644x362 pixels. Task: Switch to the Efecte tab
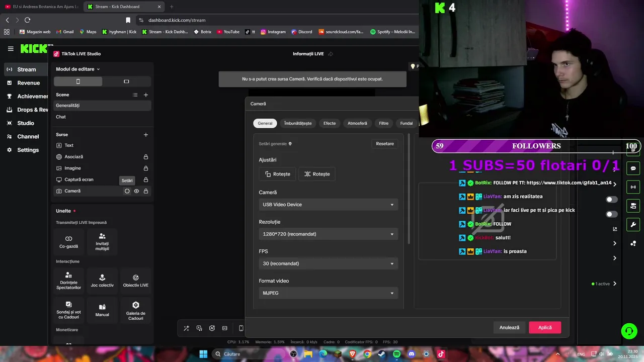click(330, 123)
